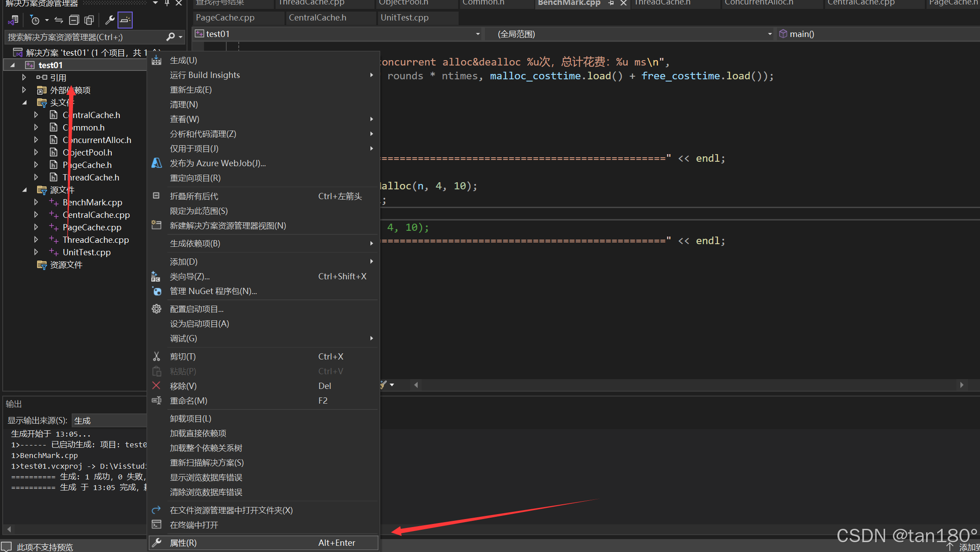
Task: Click the 类向导 class wizard icon
Action: click(x=156, y=276)
